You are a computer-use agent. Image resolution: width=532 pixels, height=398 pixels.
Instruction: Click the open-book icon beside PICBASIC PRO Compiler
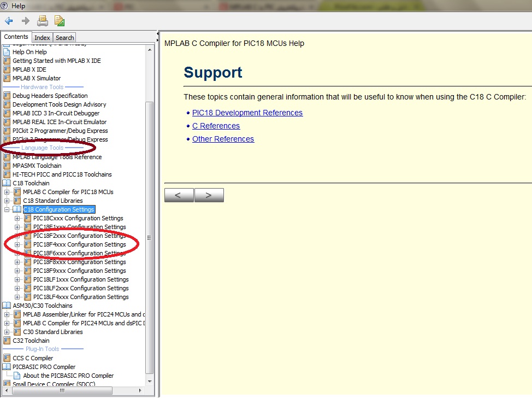coord(7,367)
